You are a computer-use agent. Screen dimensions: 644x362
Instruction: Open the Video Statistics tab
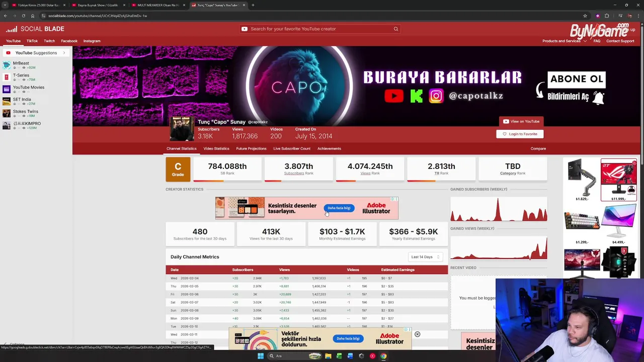tap(216, 148)
